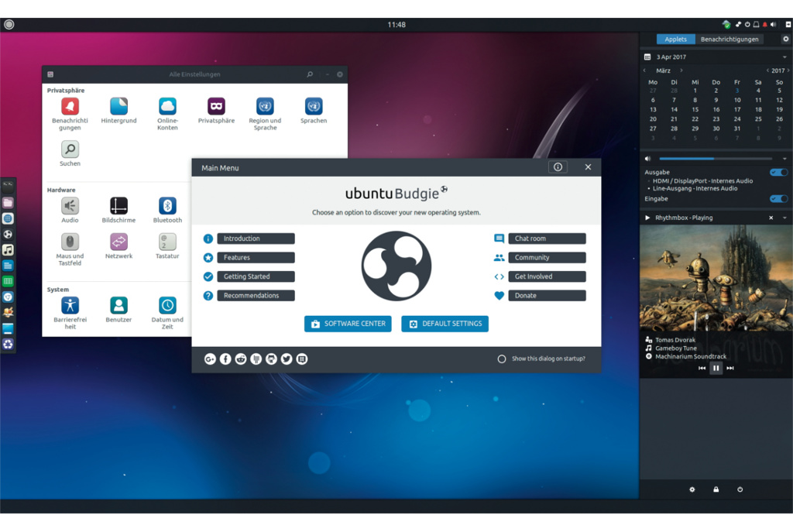This screenshot has height=532, width=793.
Task: Click info icon in Main Menu titlebar
Action: (x=558, y=167)
